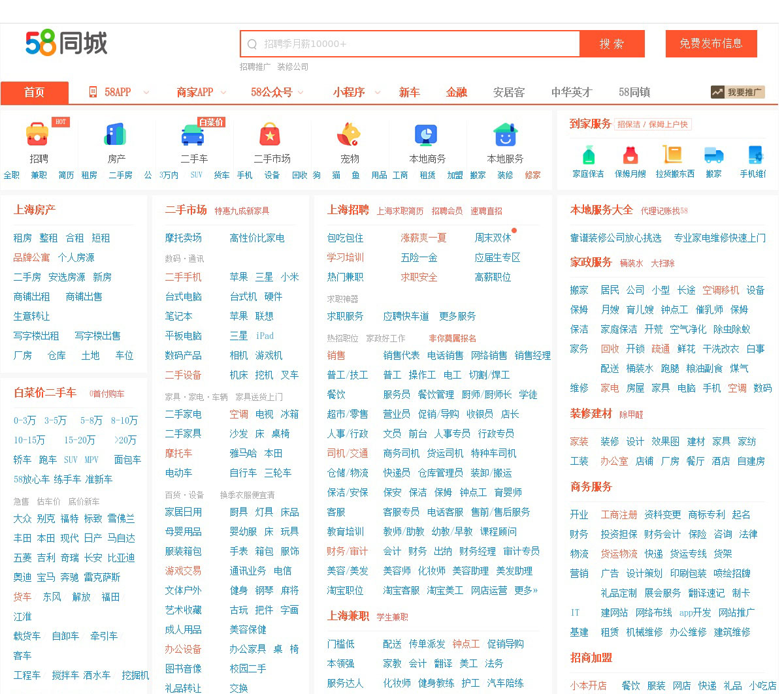Viewport: 784px width, 694px height.
Task: Click the phone icon beside 58APP
Action: [93, 92]
